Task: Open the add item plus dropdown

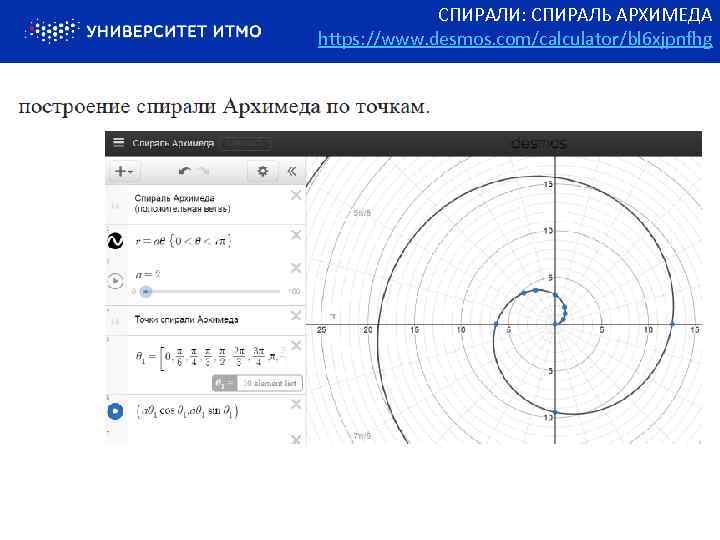Action: (x=124, y=171)
